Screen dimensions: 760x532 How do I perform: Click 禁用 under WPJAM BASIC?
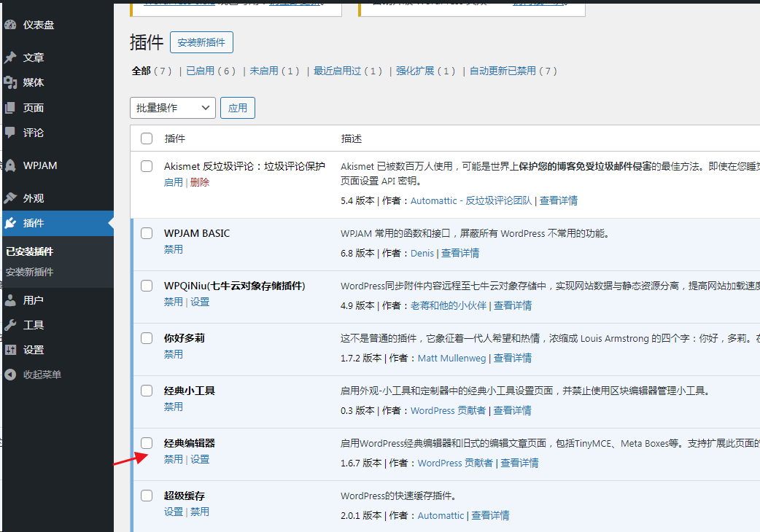point(174,249)
